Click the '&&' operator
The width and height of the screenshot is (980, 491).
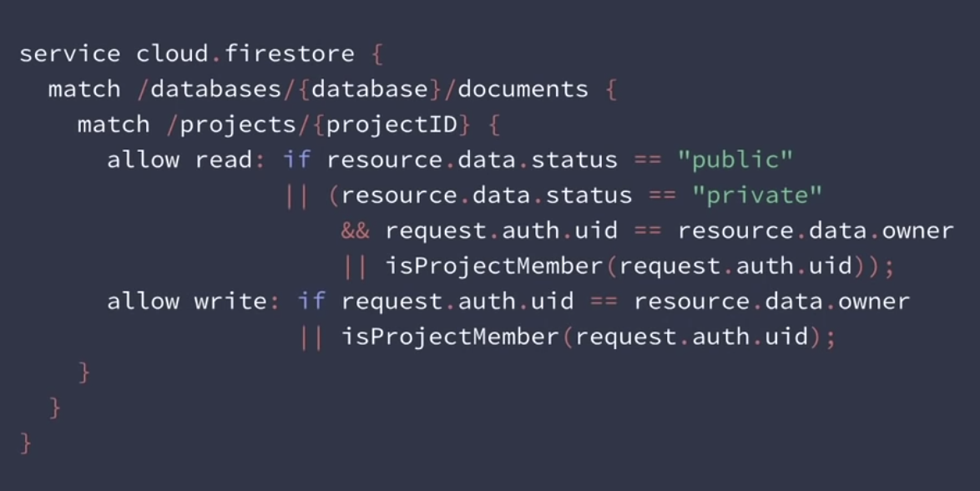click(x=355, y=230)
